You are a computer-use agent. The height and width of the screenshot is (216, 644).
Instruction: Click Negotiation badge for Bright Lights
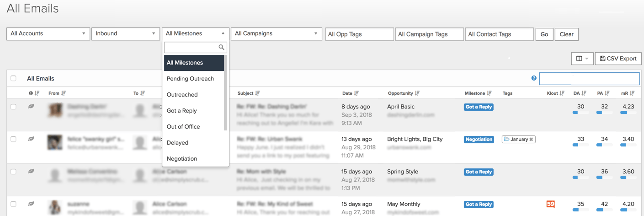pos(479,140)
